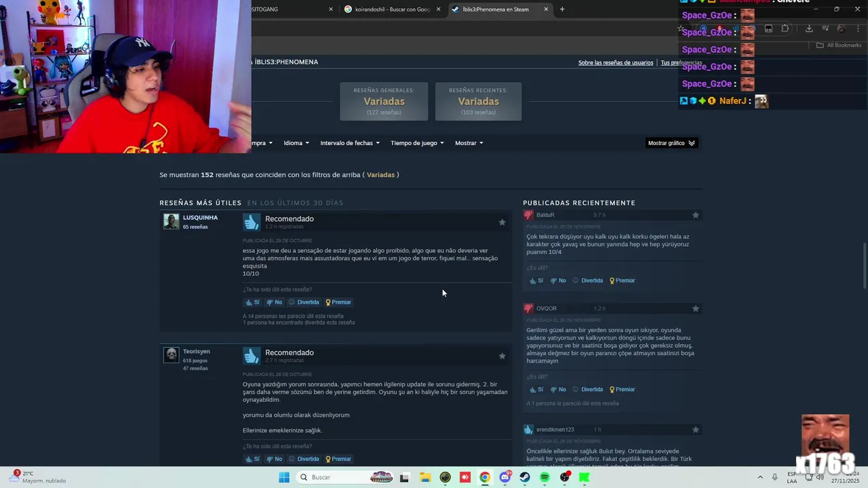Open erendikmen123 username link
This screenshot has height=488, width=868.
click(x=555, y=430)
